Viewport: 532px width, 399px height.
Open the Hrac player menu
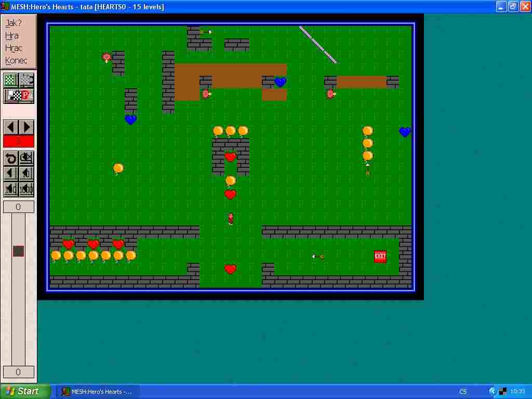coord(14,48)
